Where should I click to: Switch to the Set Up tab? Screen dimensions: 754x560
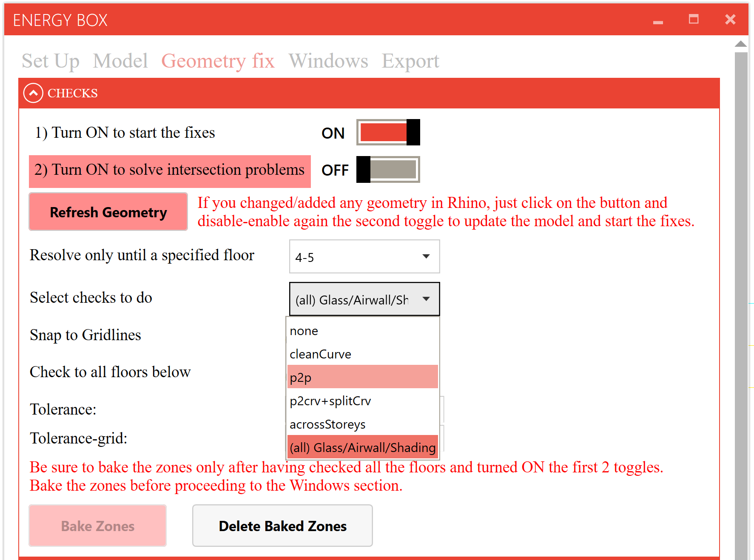(x=51, y=61)
